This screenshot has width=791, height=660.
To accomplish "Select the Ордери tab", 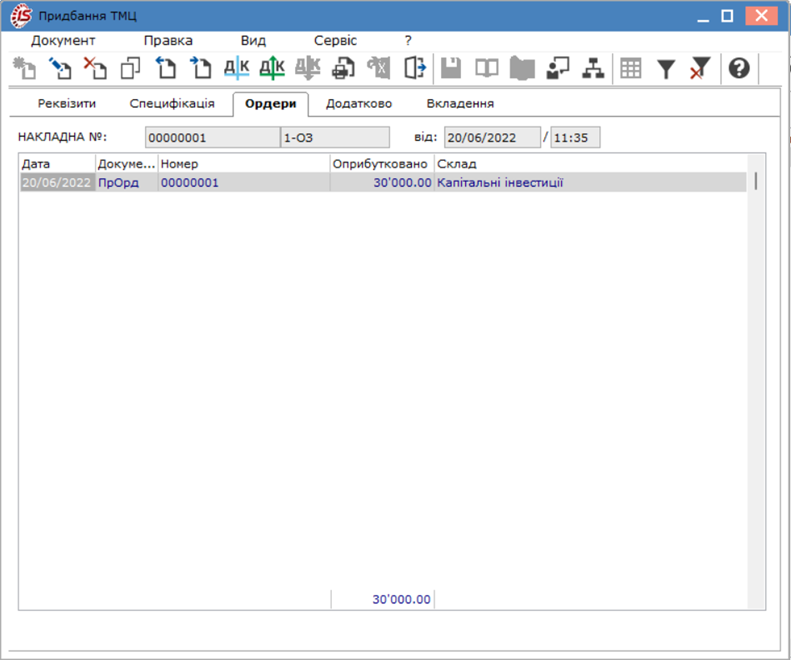I will coord(270,103).
